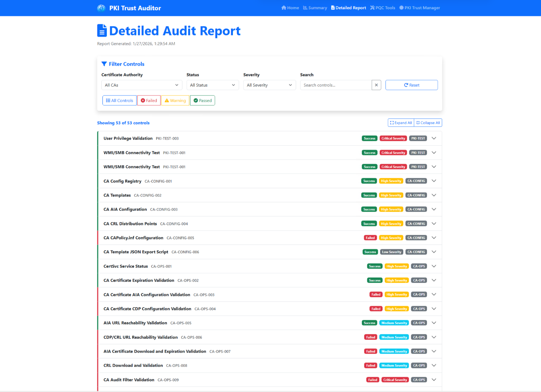Viewport: 541px width, 392px height.
Task: Click the document icon beside Detailed Audit Report
Action: click(102, 30)
